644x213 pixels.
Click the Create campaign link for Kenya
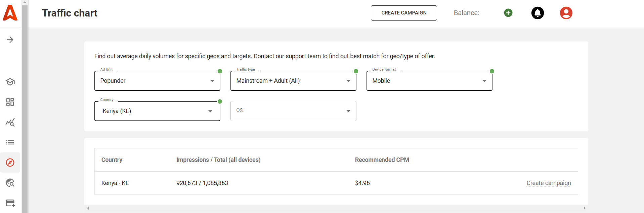(x=549, y=183)
